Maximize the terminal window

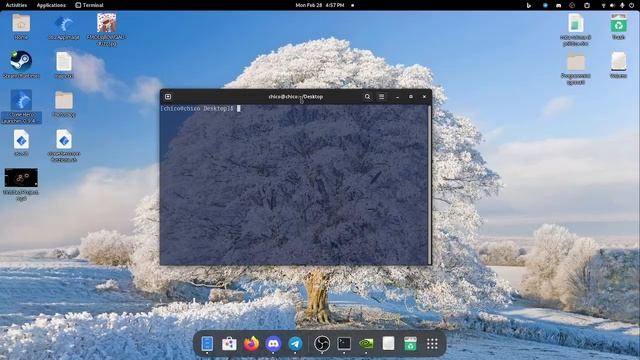411,97
